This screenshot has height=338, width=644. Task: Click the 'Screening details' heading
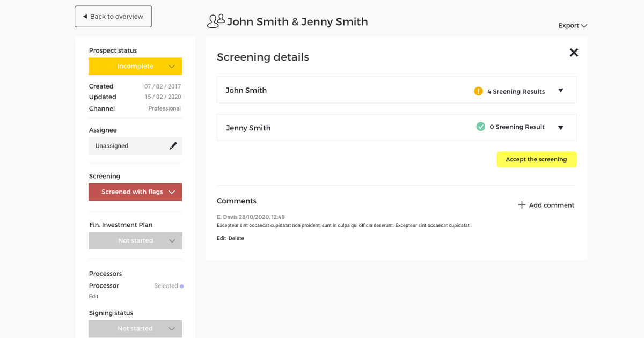(x=263, y=57)
